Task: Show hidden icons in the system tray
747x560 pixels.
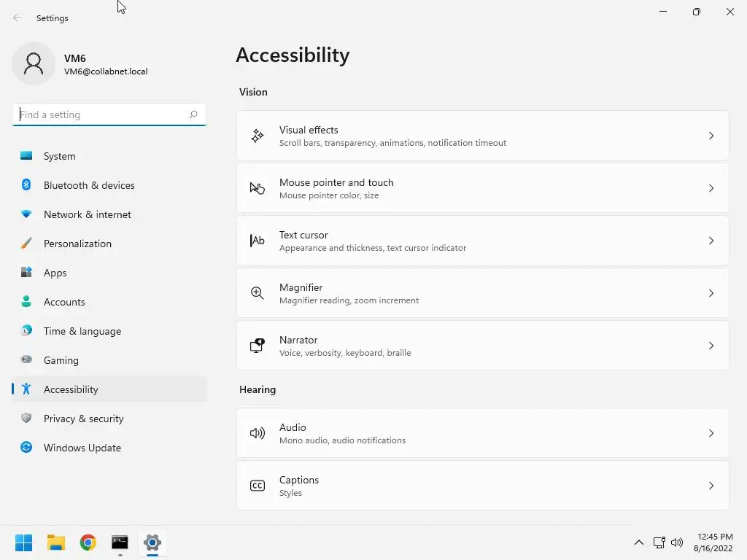Action: point(639,542)
